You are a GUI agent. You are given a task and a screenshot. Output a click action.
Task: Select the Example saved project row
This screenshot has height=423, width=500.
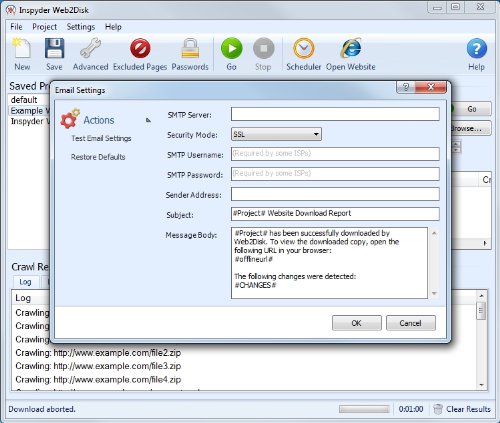click(29, 111)
